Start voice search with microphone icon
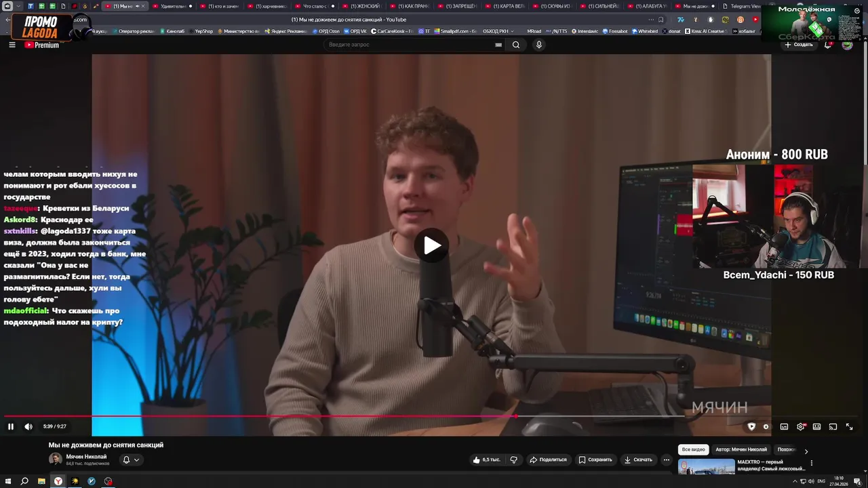The height and width of the screenshot is (488, 868). pos(539,45)
